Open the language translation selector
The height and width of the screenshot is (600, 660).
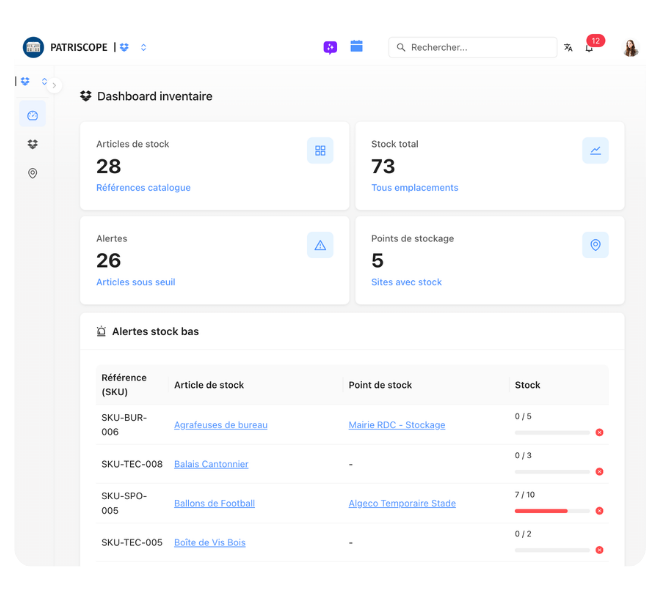point(568,48)
